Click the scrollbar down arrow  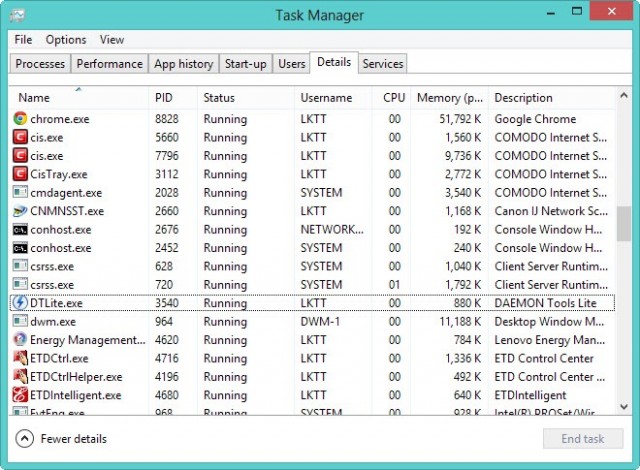coord(624,407)
